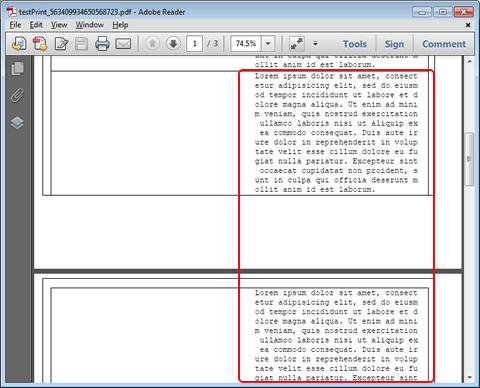Go to next page down arrow
Viewport: 480px width, 388px height.
tap(173, 43)
